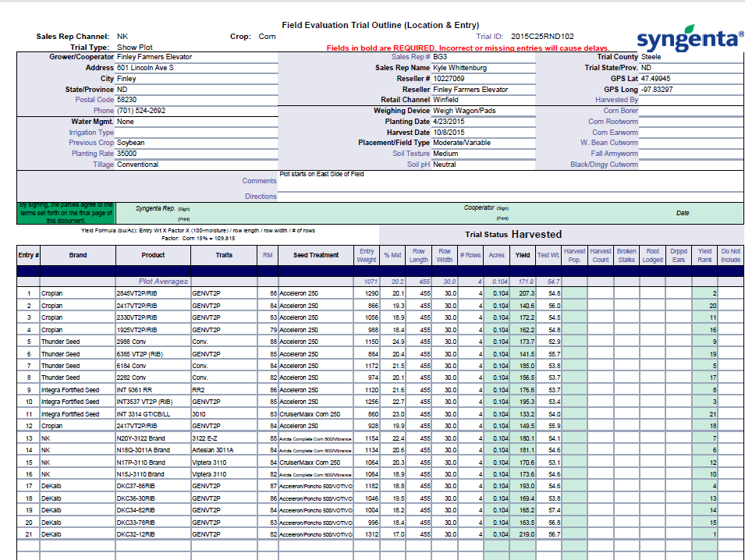The width and height of the screenshot is (745, 560).
Task: Select the Weighing Device value 'Weigh Wagon/Pads'
Action: click(464, 111)
